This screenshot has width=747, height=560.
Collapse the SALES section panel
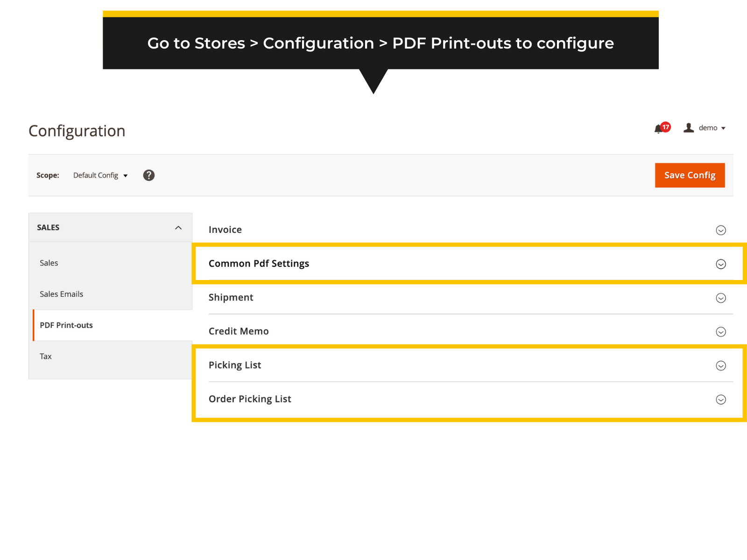(177, 227)
